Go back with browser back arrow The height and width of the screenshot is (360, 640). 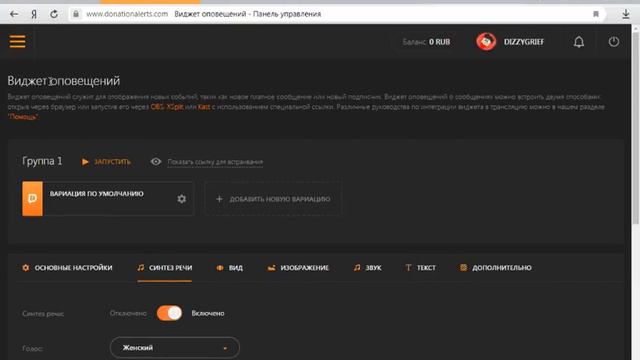coord(14,14)
